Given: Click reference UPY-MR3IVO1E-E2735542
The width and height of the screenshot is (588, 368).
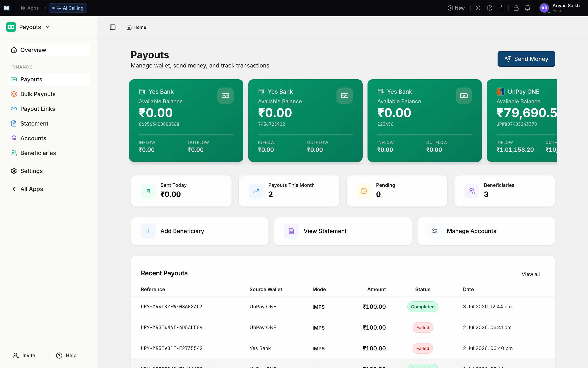Looking at the screenshot, I should point(171,348).
